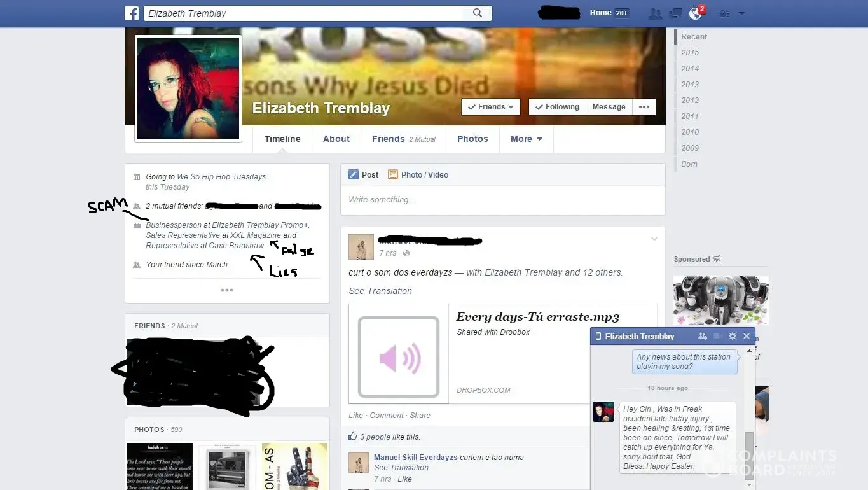Screen dimensions: 868x490
Task: Click the Manuel Skill Everdayzs commenter name
Action: click(x=415, y=458)
